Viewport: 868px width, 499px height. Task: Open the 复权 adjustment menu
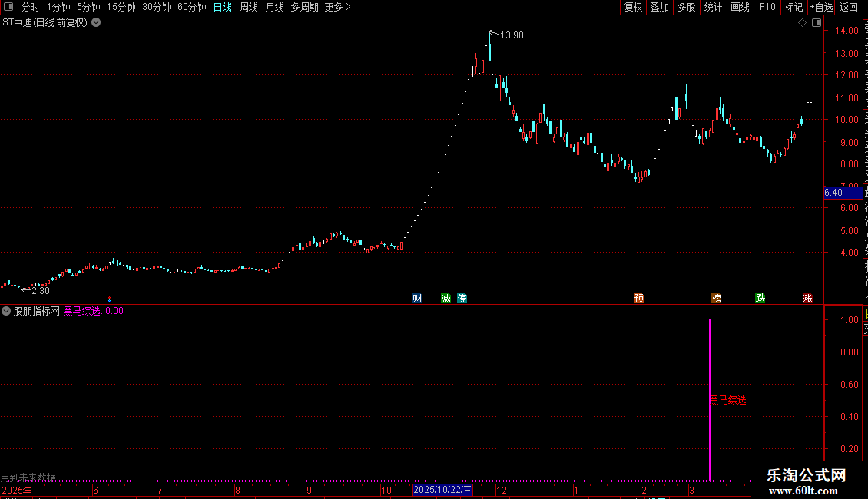633,7
